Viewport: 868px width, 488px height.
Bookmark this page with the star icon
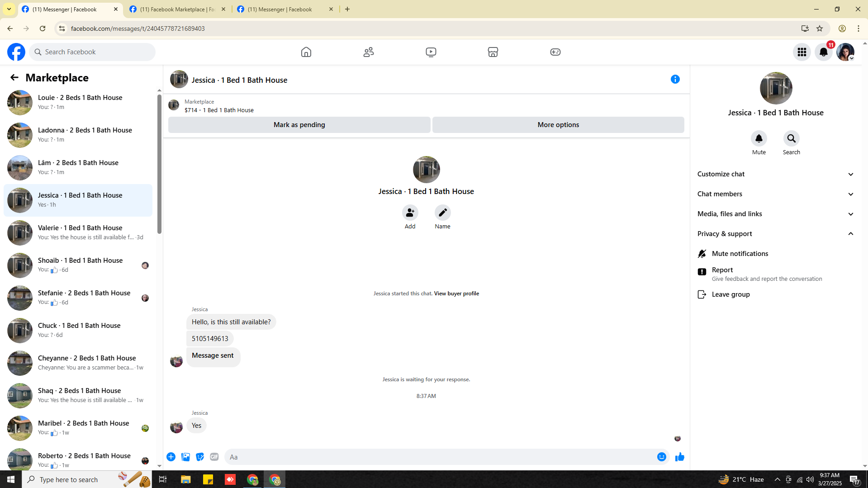click(x=820, y=28)
